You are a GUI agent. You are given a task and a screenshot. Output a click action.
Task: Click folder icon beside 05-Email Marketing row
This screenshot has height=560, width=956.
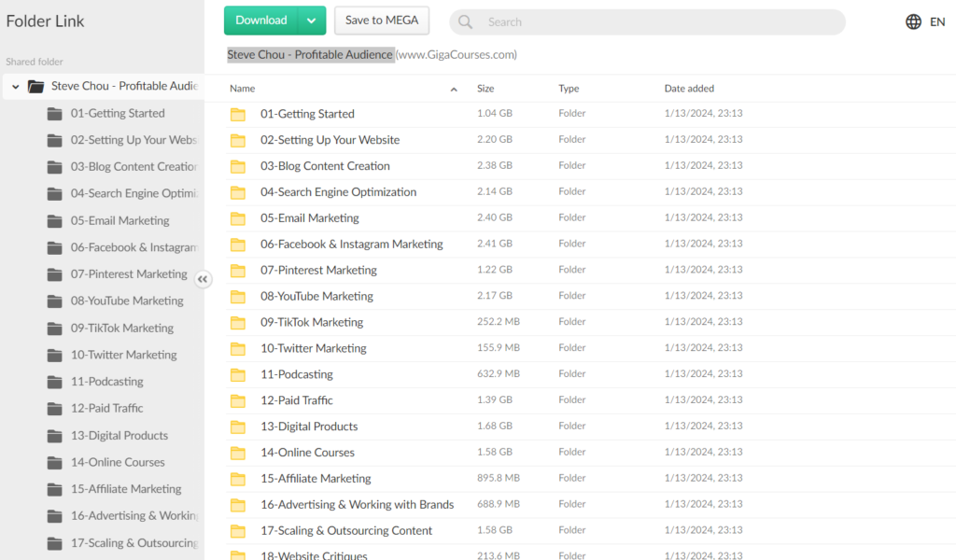click(238, 218)
